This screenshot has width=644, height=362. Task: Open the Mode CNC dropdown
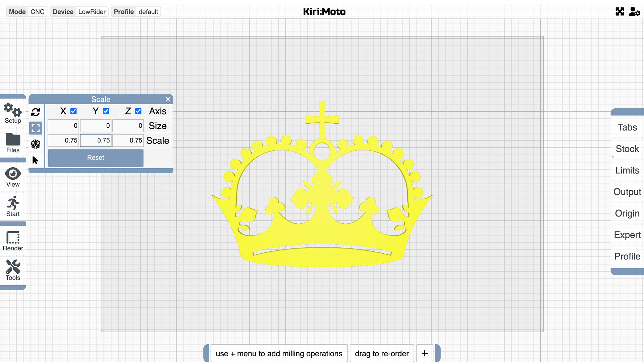pos(27,12)
